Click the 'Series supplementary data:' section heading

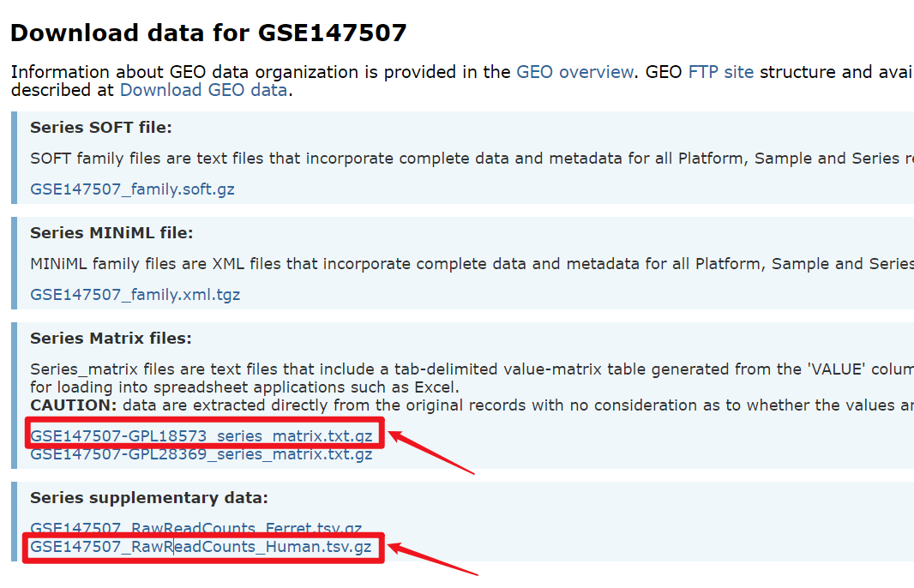tap(149, 497)
